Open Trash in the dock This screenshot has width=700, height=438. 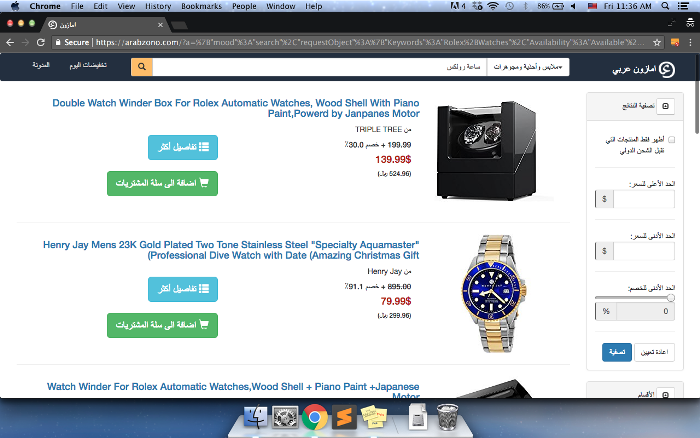click(x=447, y=416)
